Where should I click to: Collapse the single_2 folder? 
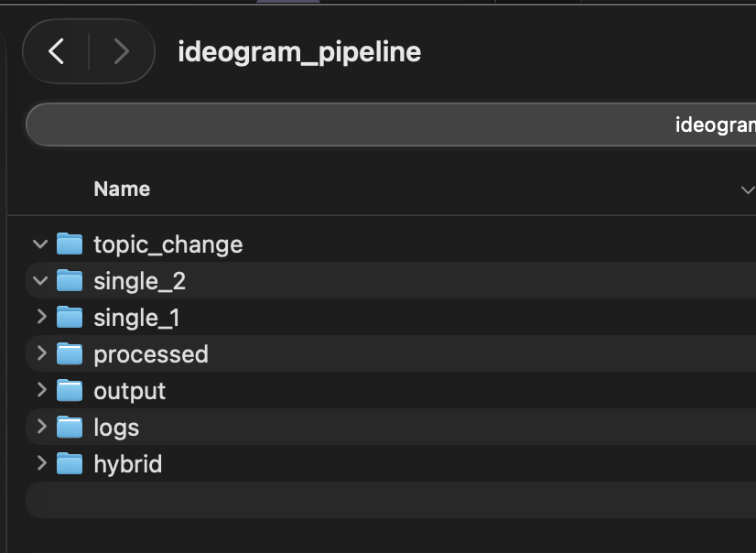[x=38, y=280]
